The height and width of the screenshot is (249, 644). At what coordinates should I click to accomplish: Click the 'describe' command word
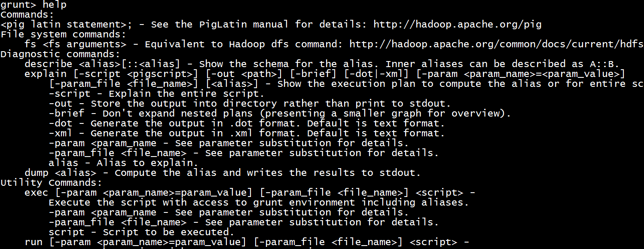(x=49, y=64)
